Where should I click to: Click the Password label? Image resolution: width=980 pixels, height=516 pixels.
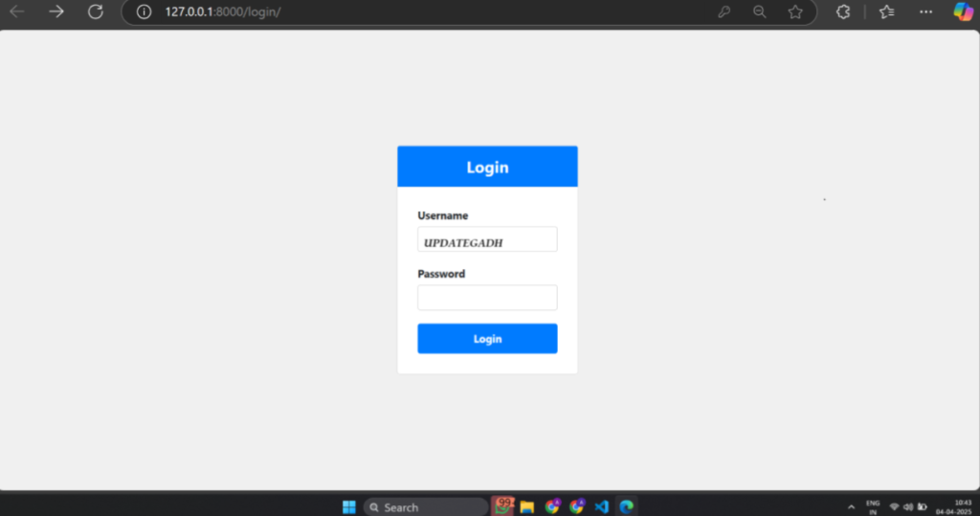[441, 274]
